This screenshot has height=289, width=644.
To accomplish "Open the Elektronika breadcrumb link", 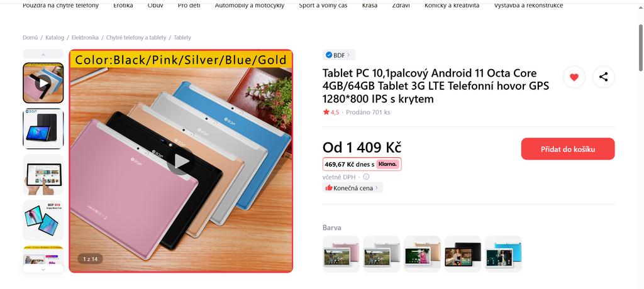I will click(85, 37).
